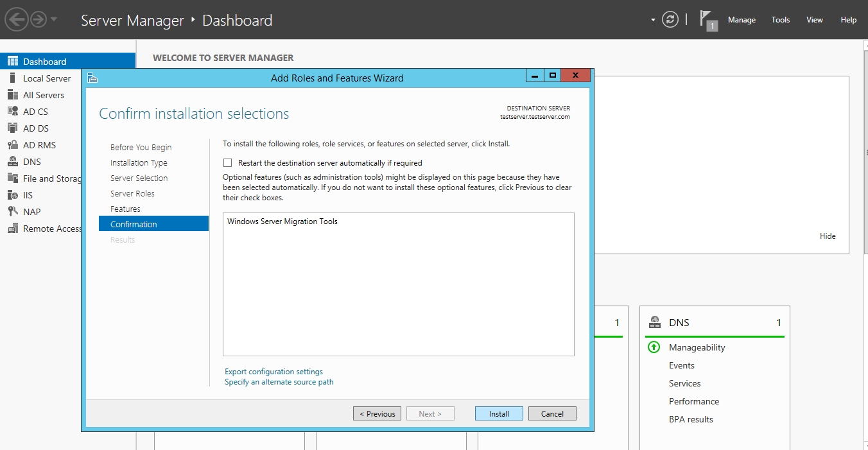
Task: Click the Local Server icon in sidebar
Action: (12, 78)
